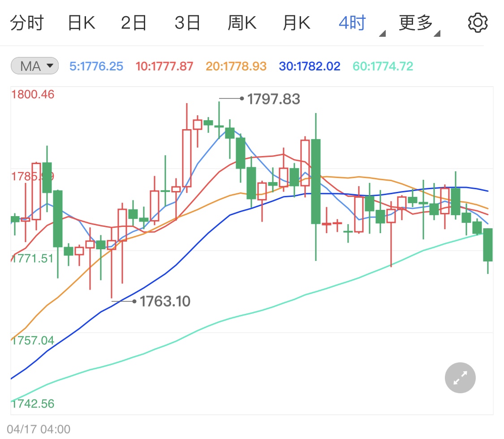
Task: Click the high price label 1797.83
Action: [x=273, y=99]
